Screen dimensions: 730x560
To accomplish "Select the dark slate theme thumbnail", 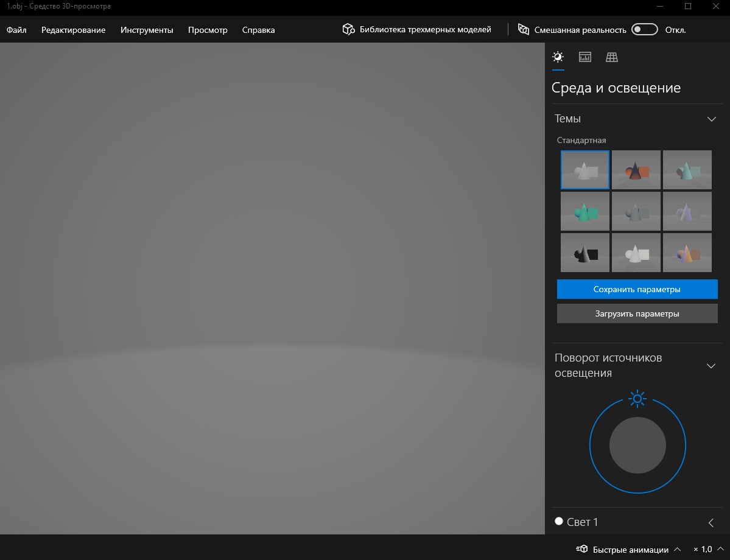I will click(x=636, y=211).
